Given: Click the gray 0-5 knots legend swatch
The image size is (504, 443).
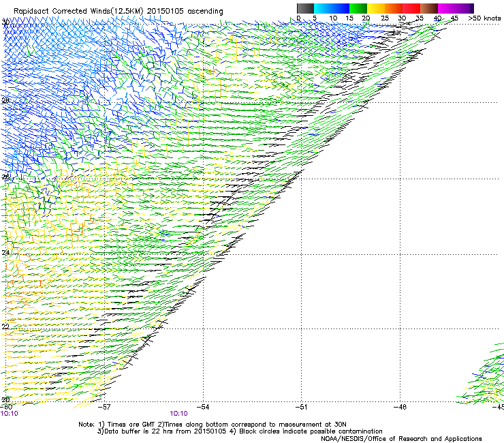Looking at the screenshot, I should [x=305, y=8].
